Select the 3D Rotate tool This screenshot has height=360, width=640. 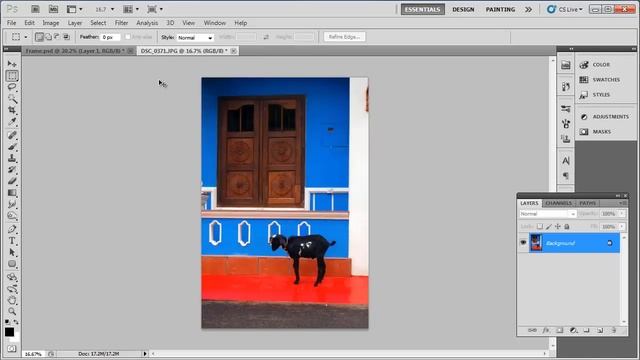pyautogui.click(x=12, y=277)
